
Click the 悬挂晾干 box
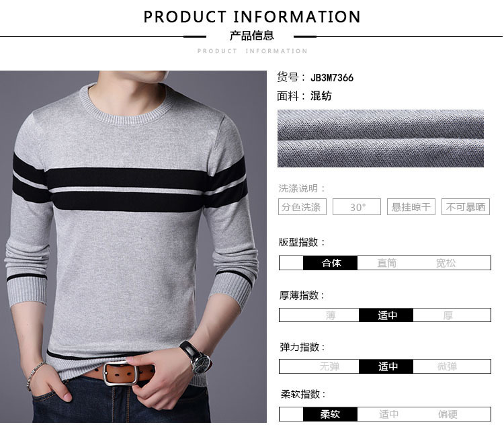(411, 207)
